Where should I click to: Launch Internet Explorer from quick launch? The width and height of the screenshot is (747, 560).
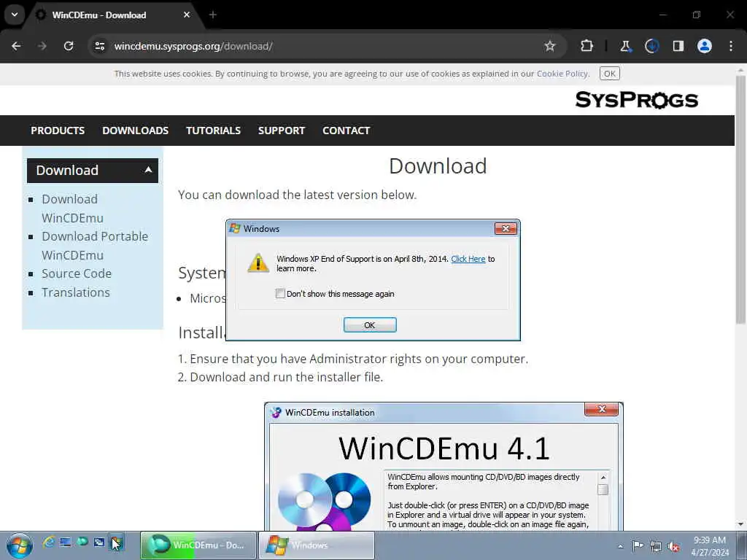[48, 542]
